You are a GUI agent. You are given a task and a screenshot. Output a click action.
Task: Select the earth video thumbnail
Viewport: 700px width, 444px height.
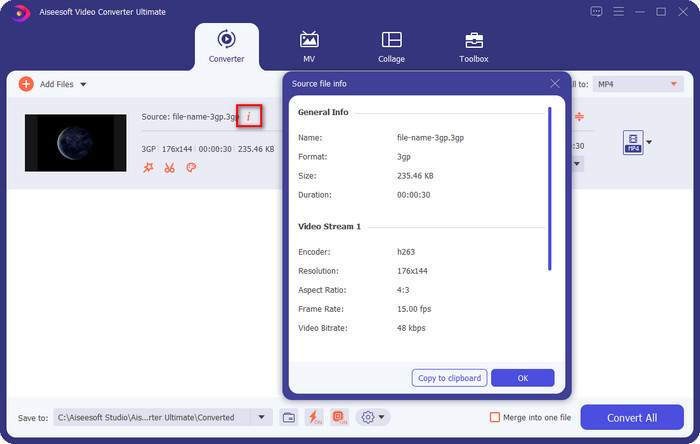(75, 143)
